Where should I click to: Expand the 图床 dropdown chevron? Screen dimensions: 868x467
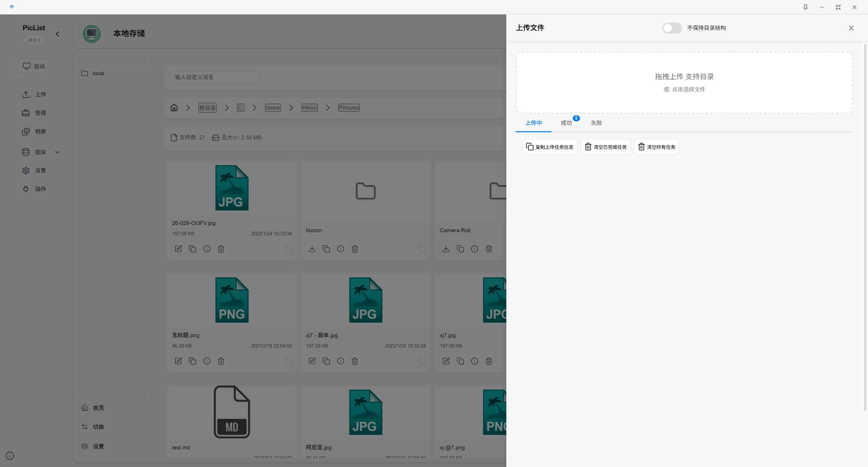tap(57, 152)
